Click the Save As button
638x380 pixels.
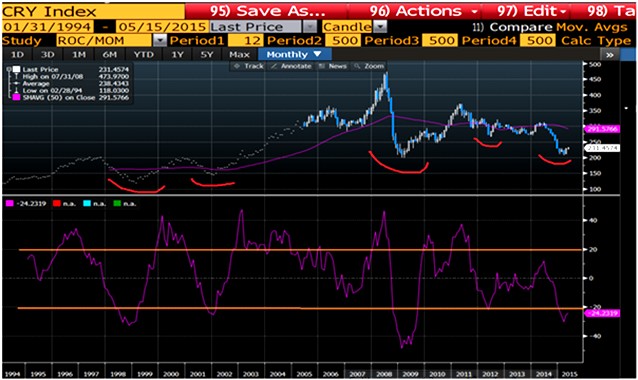click(x=267, y=11)
